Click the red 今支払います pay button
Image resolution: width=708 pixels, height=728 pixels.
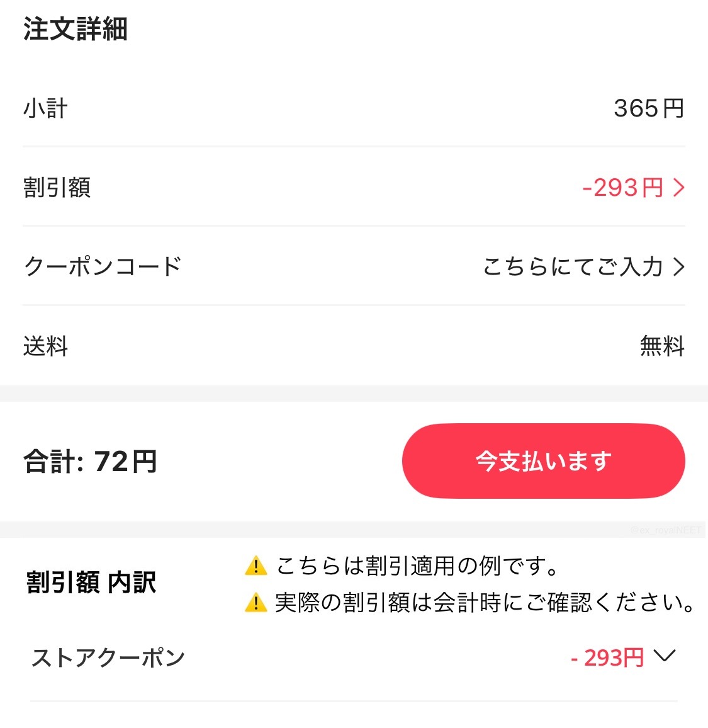(543, 461)
